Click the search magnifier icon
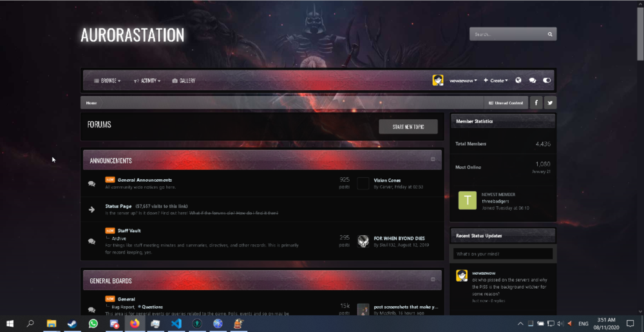 (x=550, y=34)
